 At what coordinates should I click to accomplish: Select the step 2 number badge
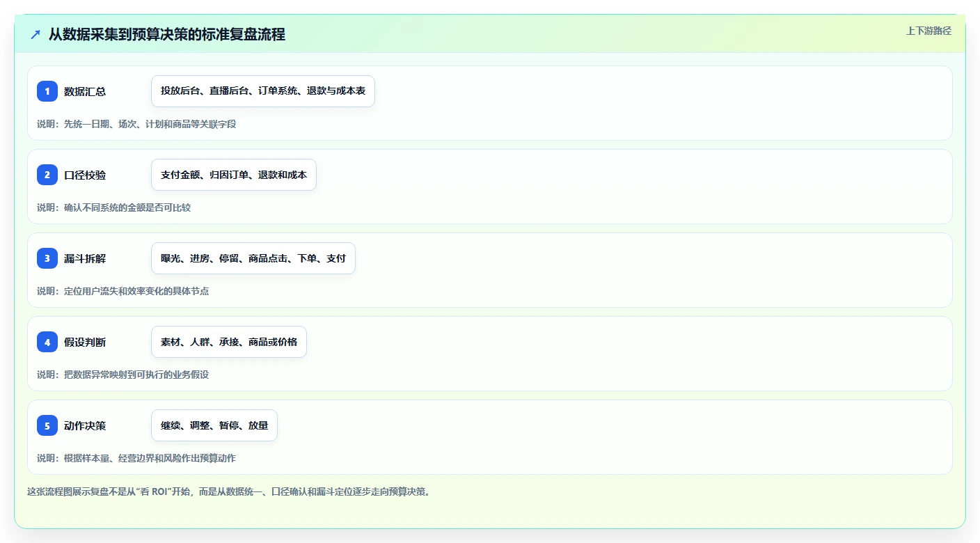(x=47, y=175)
